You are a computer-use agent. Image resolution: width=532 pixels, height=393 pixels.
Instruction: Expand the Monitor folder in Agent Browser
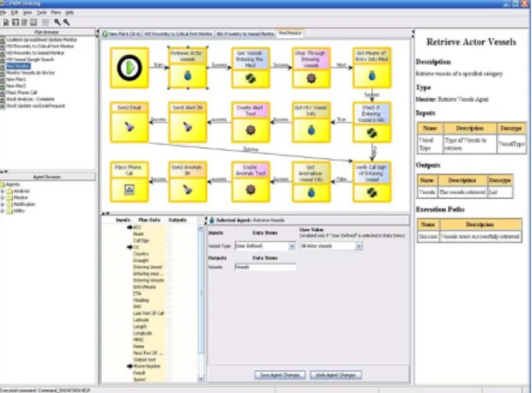2,197
